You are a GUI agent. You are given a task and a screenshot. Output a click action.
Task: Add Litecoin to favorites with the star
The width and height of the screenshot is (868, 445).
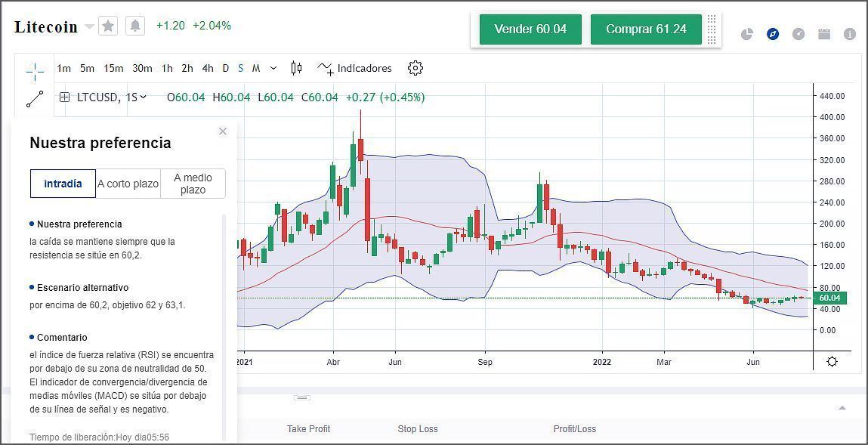(108, 26)
